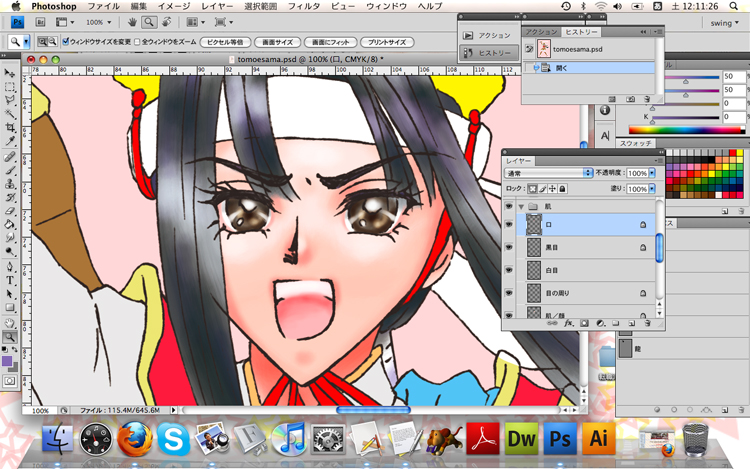The height and width of the screenshot is (469, 750).
Task: Choose Zoom Out mode option
Action: point(52,42)
